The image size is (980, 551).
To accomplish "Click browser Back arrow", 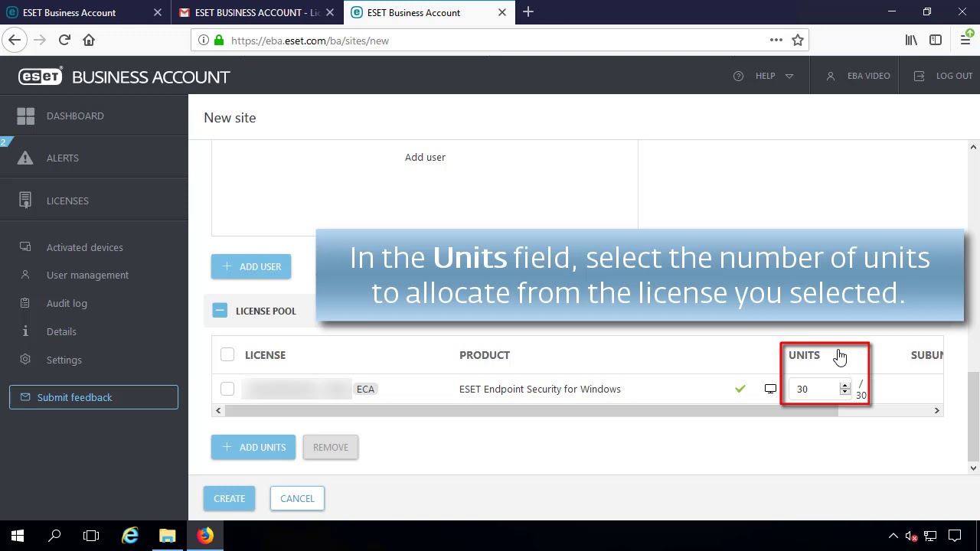I will (x=15, y=40).
